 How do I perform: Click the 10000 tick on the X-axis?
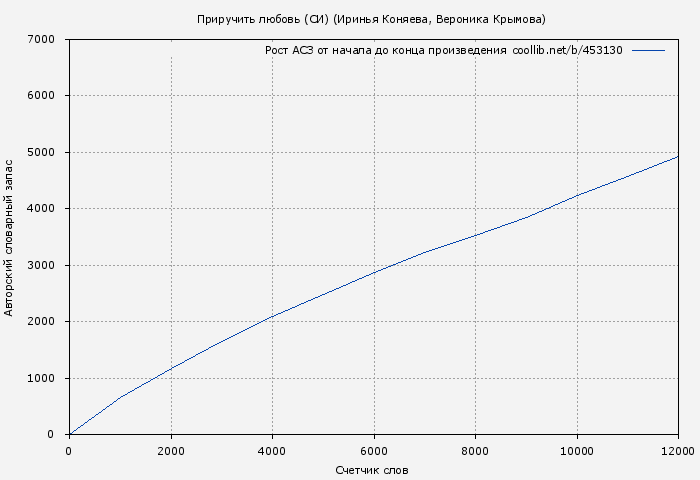click(577, 450)
